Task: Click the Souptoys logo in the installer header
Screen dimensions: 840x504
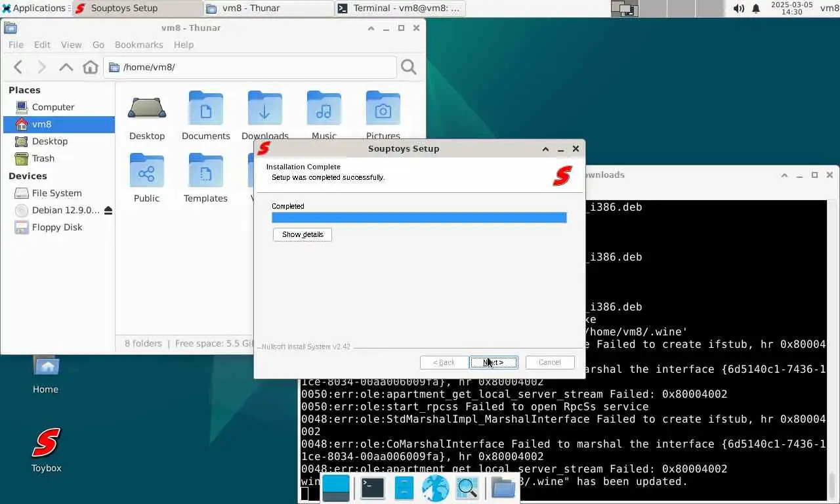Action: [x=562, y=175]
